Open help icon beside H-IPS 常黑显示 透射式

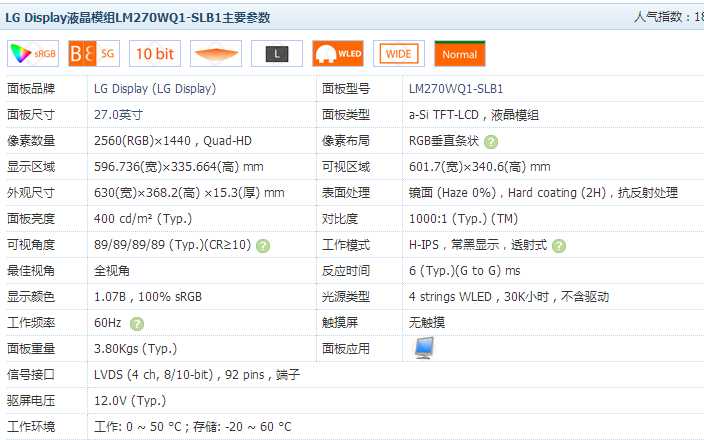[x=559, y=246]
